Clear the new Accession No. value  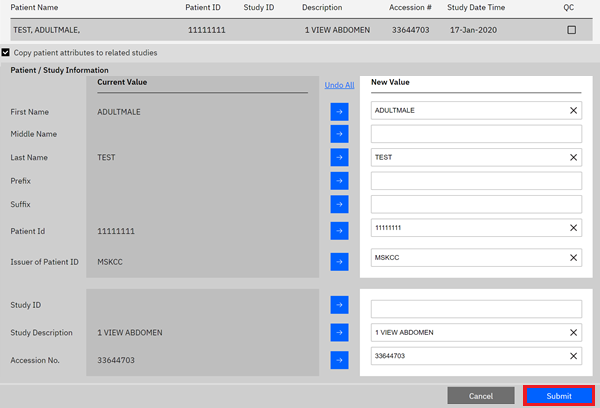tap(573, 356)
